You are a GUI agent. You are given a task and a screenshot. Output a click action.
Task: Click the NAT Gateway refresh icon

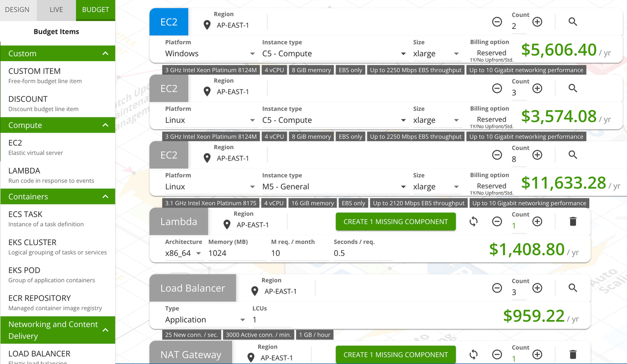tap(473, 354)
